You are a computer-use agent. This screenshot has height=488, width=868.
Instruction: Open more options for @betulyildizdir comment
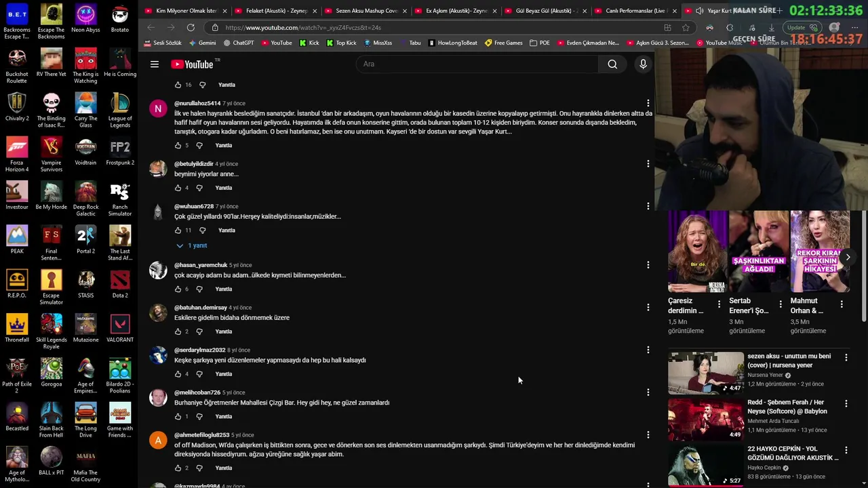[648, 164]
